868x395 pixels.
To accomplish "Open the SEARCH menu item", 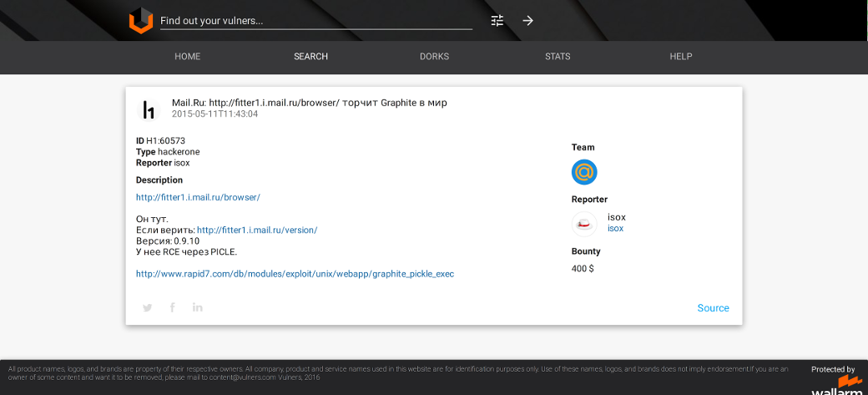I will tap(310, 57).
